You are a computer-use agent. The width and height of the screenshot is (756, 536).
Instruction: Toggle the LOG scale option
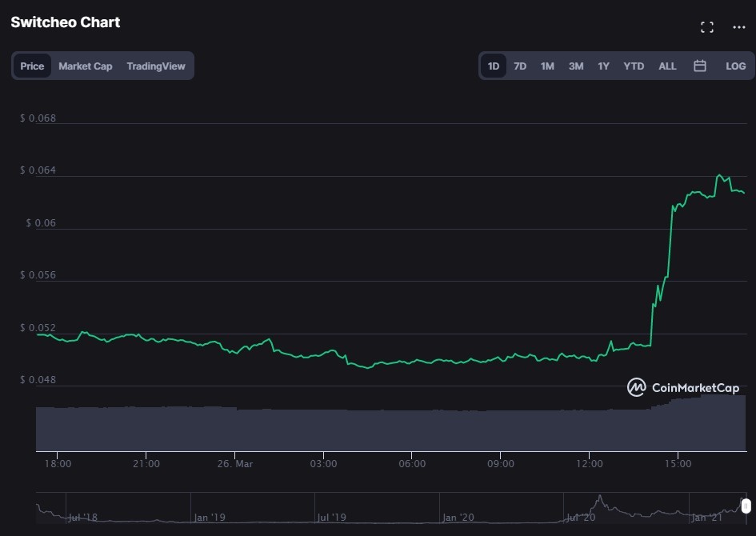735,66
